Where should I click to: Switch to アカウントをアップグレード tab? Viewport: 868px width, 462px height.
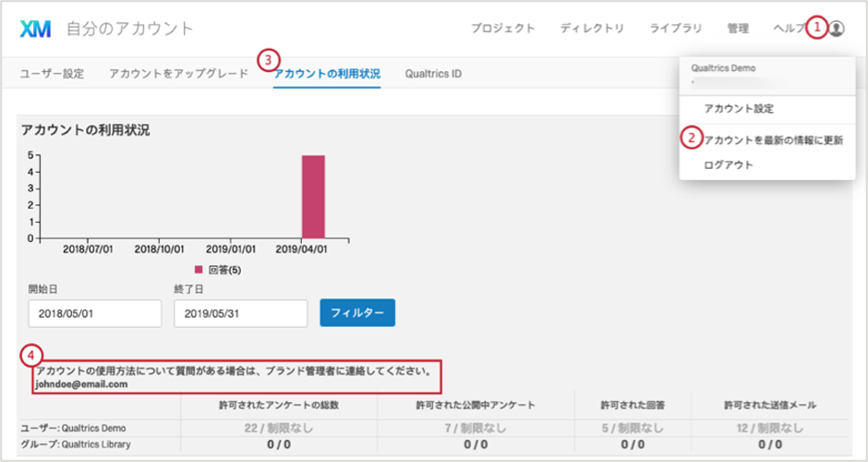point(179,74)
